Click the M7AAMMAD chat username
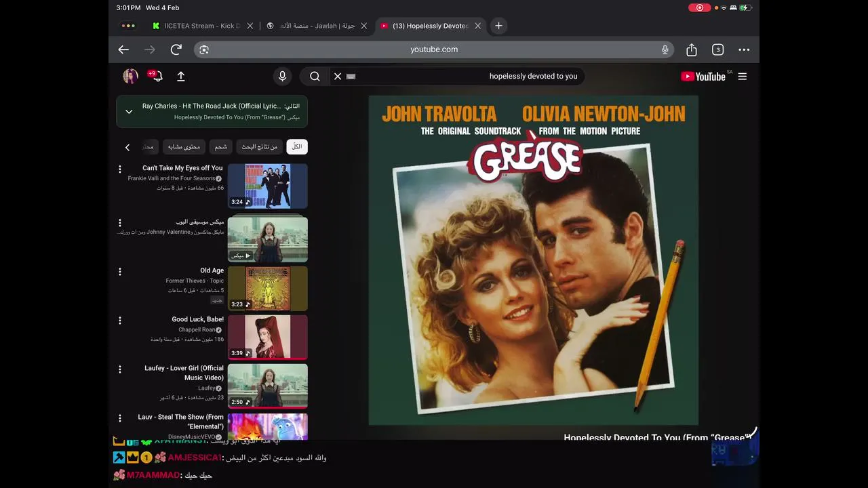 153,475
